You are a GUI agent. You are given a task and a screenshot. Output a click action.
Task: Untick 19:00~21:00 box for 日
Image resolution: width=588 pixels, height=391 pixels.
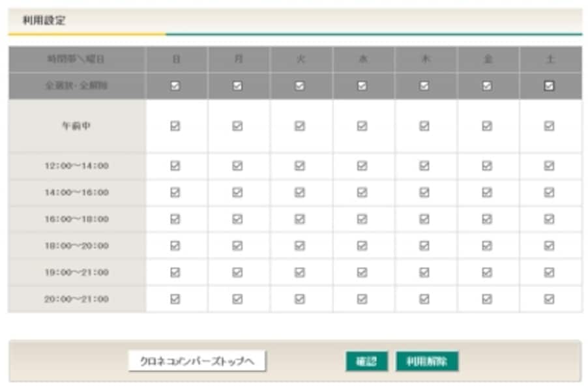[x=175, y=272]
